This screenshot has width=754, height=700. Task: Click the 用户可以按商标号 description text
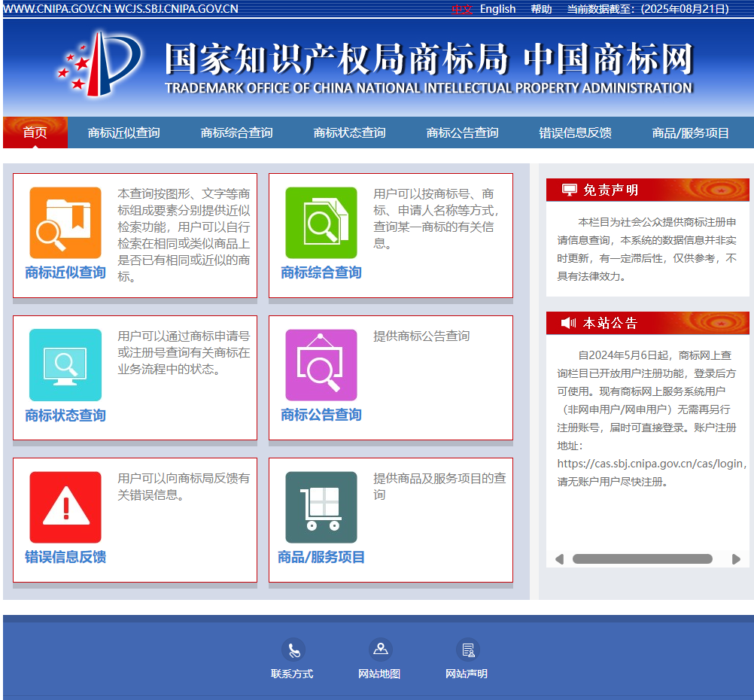[436, 218]
